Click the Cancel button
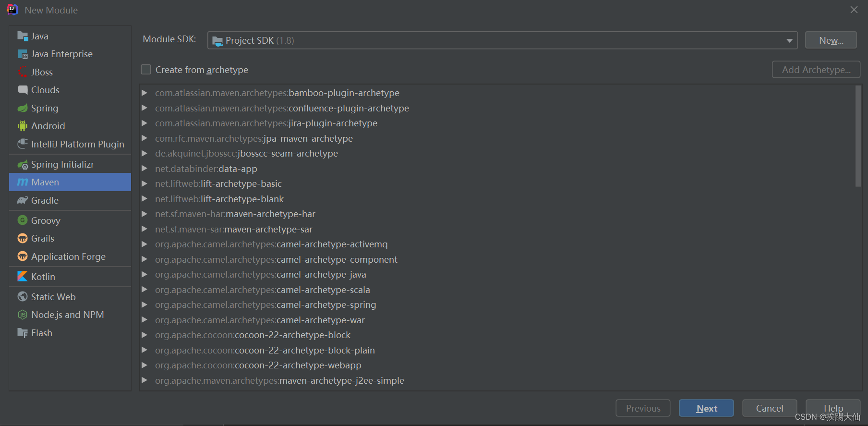868x426 pixels. point(770,408)
